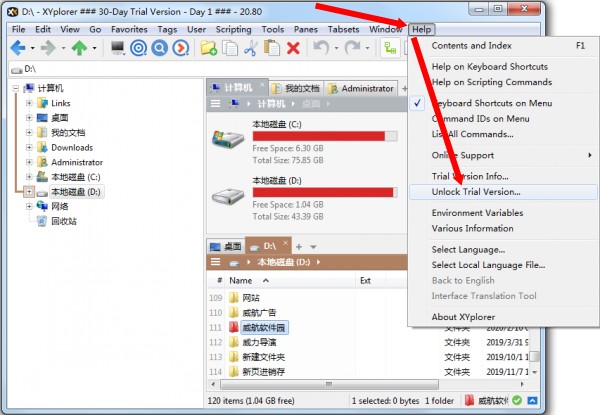
Task: Expand the Links tree node
Action: coord(29,103)
